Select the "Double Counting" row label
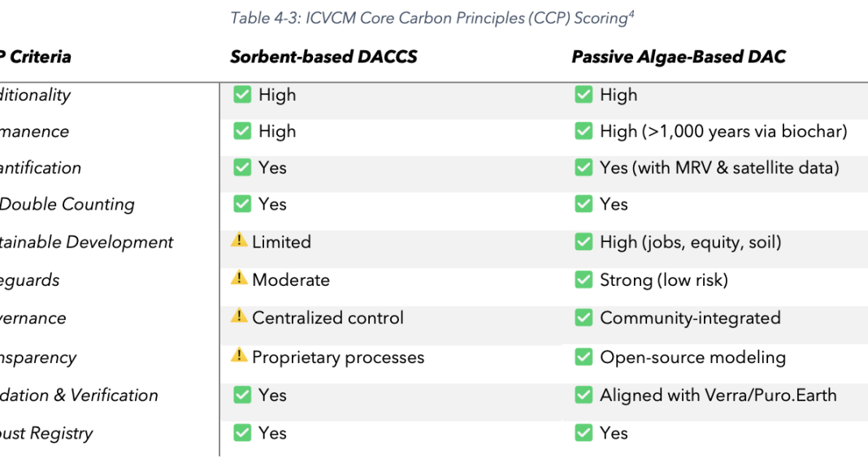Image resolution: width=868 pixels, height=471 pixels. click(67, 205)
